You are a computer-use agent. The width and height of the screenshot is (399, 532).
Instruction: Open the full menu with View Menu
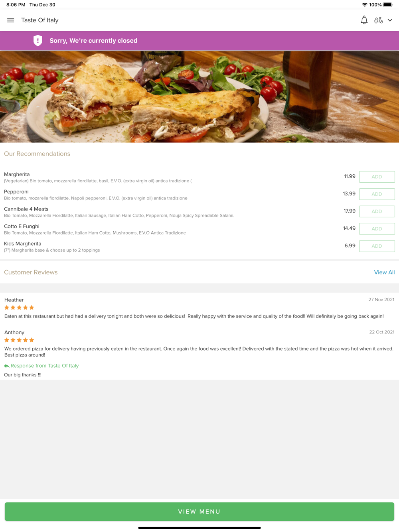(199, 512)
